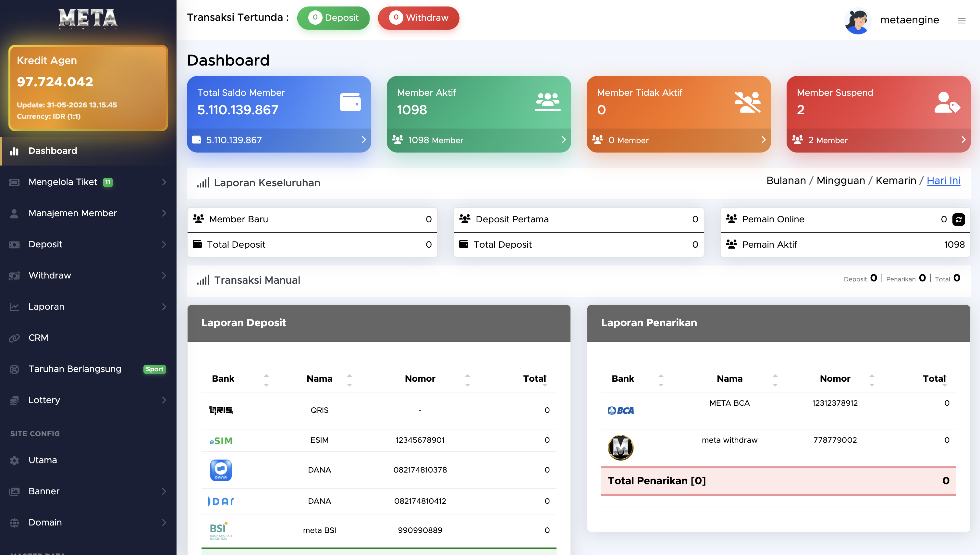Viewport: 980px width, 555px height.
Task: Click the Dashboard bar chart icon in sidebar
Action: point(14,151)
